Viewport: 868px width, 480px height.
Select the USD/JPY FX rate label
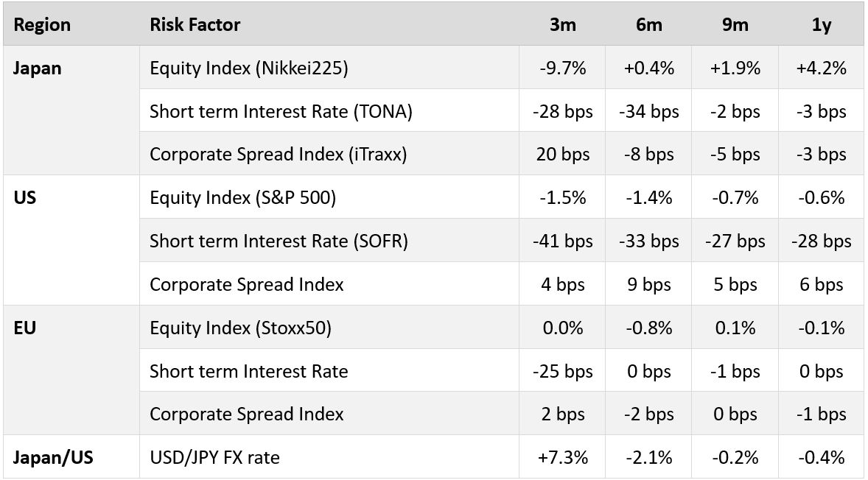pyautogui.click(x=214, y=457)
